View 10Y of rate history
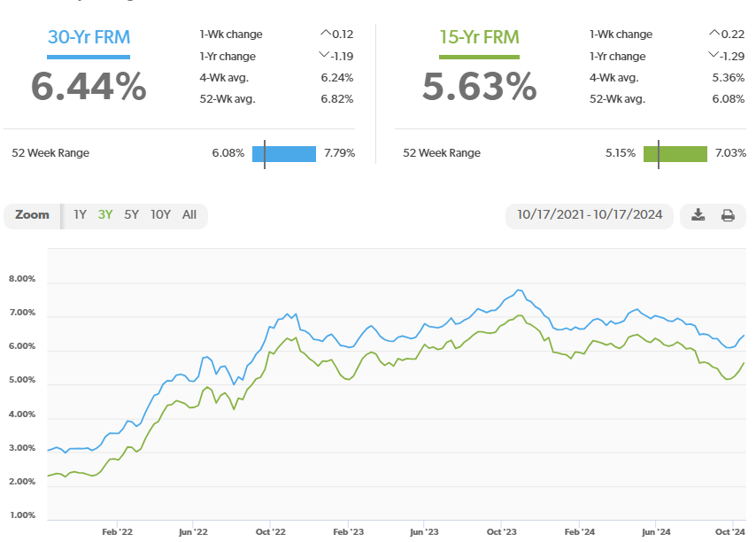Screen dimensions: 756x542 [159, 214]
